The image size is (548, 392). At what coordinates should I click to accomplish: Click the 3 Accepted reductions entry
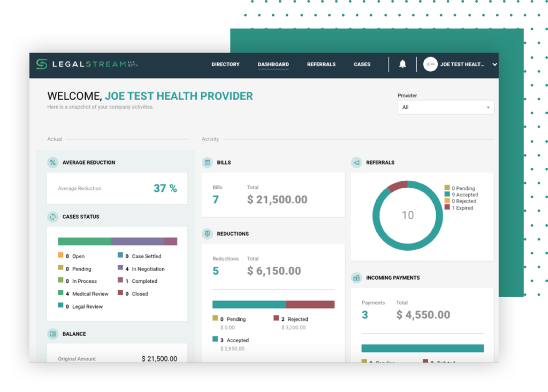(x=231, y=340)
